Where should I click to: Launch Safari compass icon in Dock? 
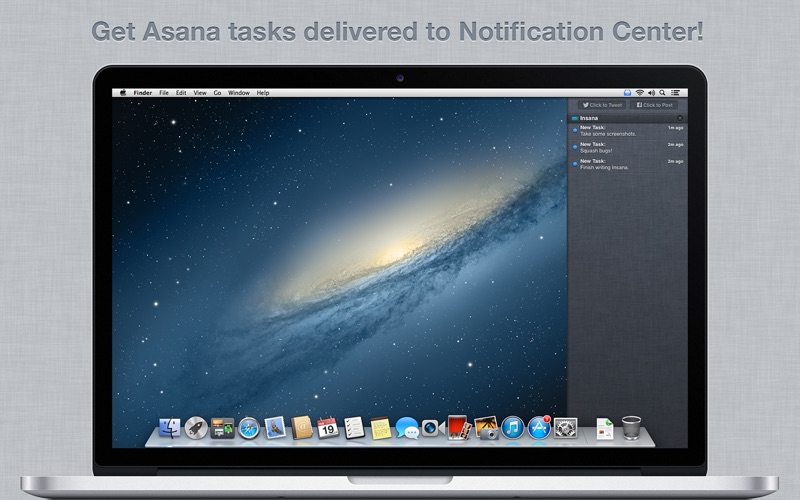click(x=249, y=428)
